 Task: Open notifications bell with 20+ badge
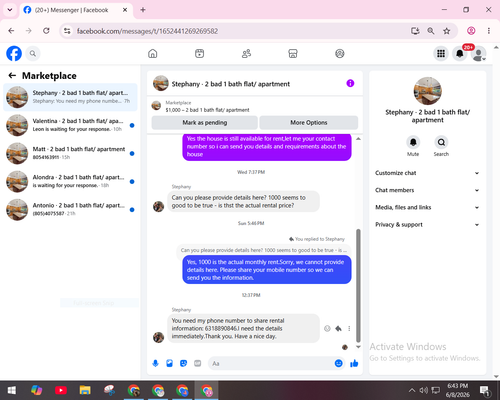pos(460,53)
